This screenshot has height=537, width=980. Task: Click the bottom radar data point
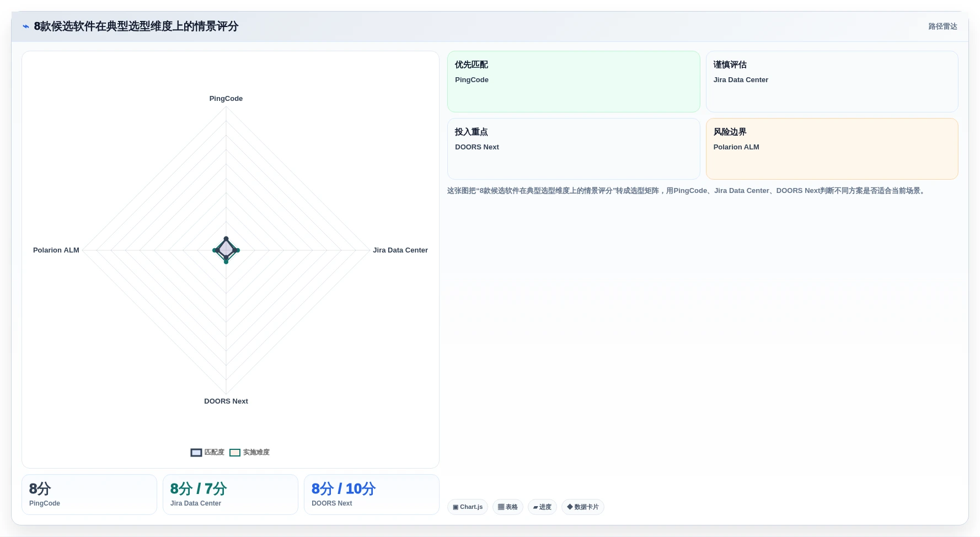click(226, 261)
